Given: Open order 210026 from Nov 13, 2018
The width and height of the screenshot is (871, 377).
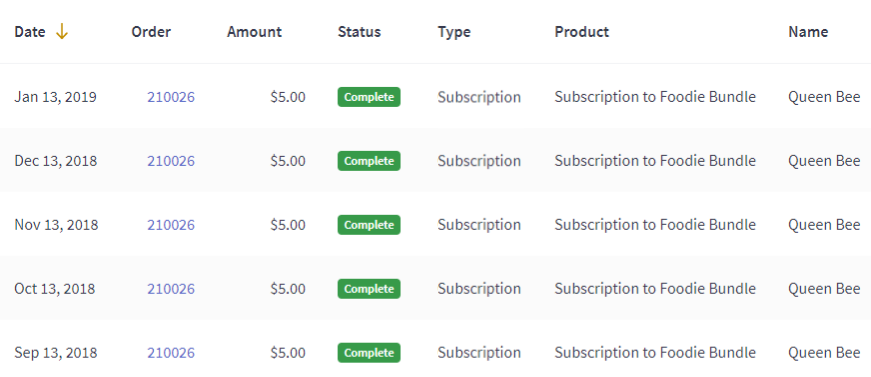Looking at the screenshot, I should coord(171,225).
